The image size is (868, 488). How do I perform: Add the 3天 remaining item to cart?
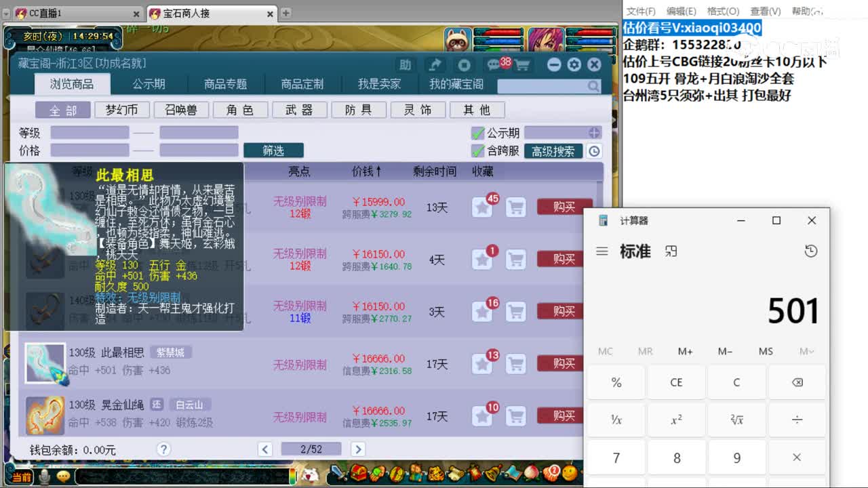tap(516, 311)
